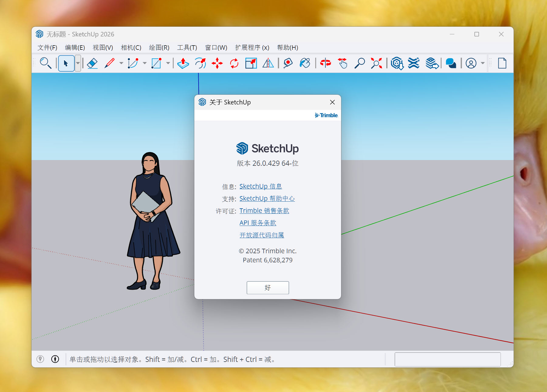Viewport: 547px width, 392px height.
Task: Open the 相机(C) menu
Action: point(131,48)
